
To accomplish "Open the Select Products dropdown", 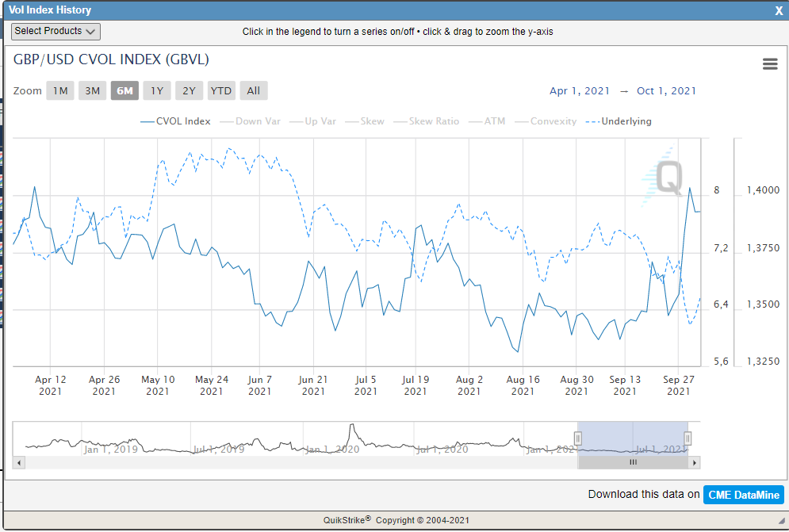I will point(56,31).
